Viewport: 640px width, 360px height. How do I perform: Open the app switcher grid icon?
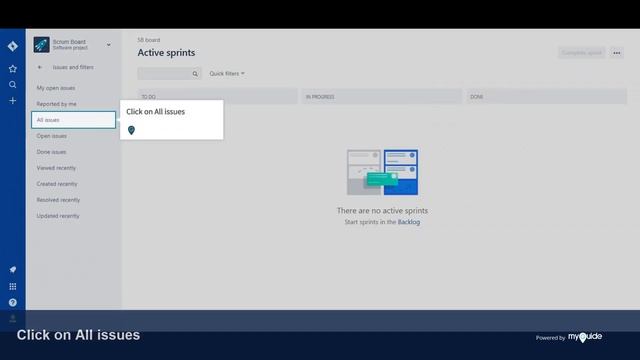(13, 287)
